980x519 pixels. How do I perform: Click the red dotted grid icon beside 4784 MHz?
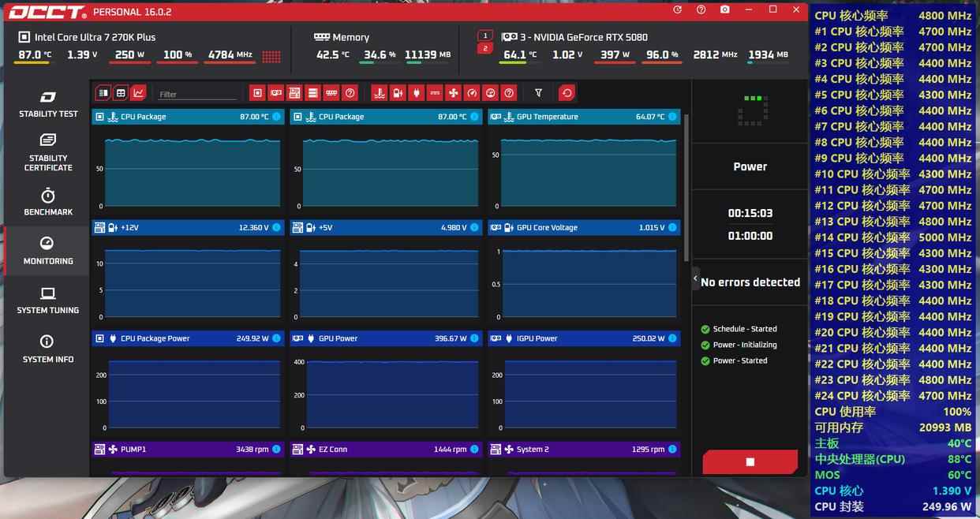click(x=271, y=56)
